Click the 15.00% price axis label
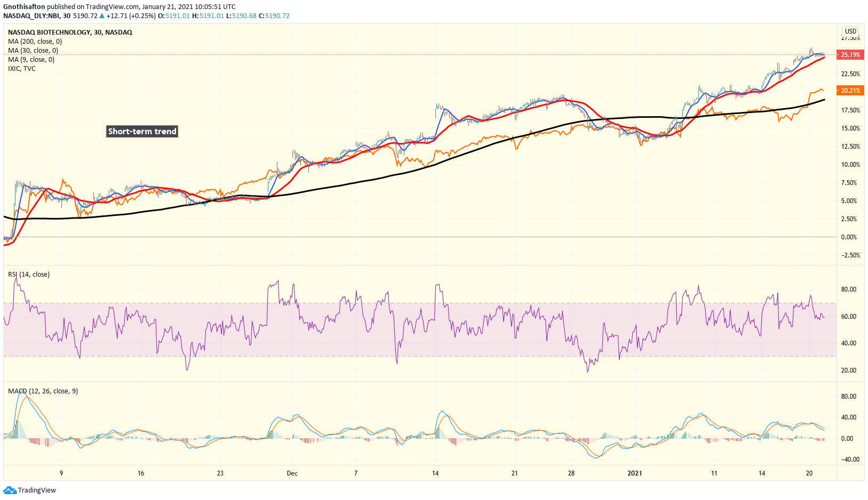Viewport: 868px width, 500px height. (x=850, y=128)
